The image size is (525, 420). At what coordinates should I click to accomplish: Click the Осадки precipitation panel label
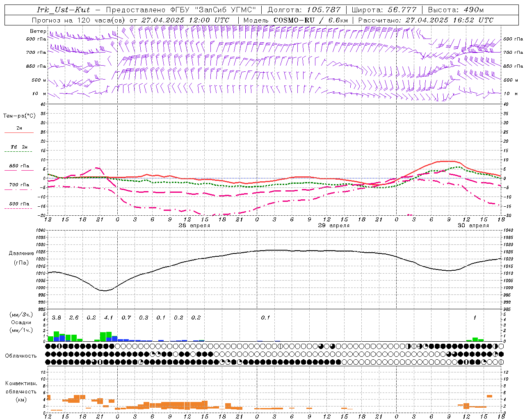[21, 322]
